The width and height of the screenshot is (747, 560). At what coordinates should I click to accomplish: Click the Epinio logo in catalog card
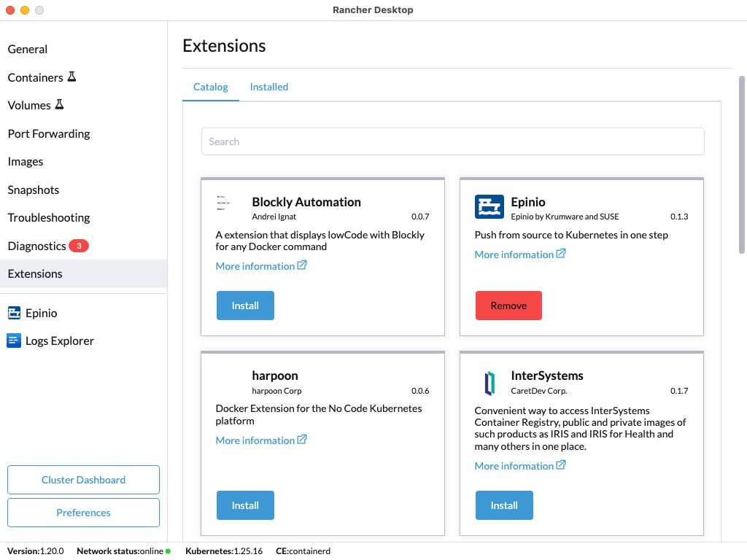[489, 207]
